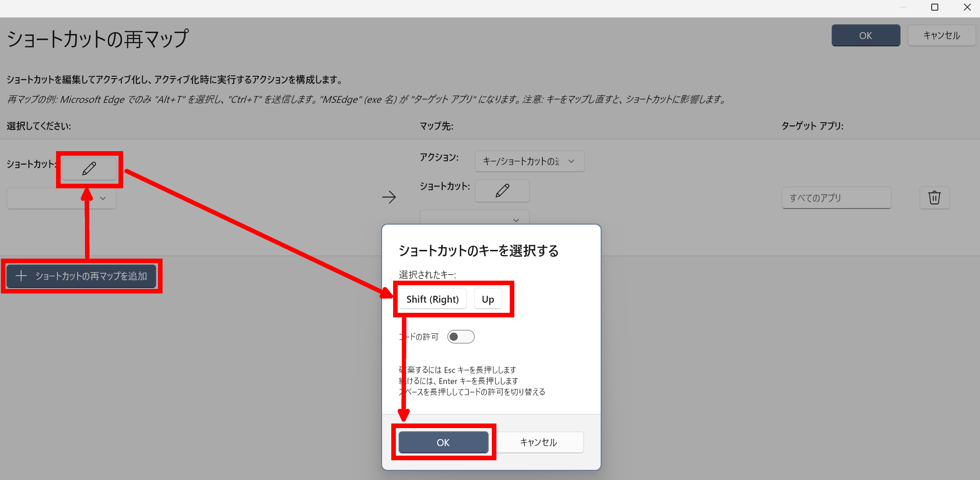Maximize the remap shortcuts window
The height and width of the screenshot is (480, 980).
tap(935, 7)
